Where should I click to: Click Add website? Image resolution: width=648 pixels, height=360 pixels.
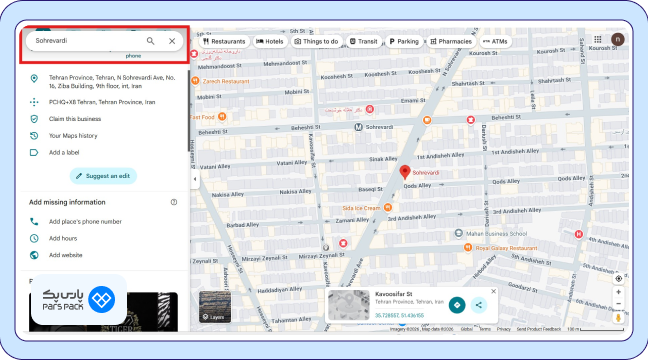pyautogui.click(x=66, y=255)
